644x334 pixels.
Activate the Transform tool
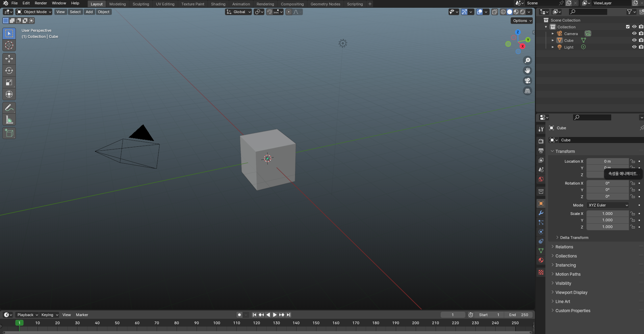tap(9, 94)
